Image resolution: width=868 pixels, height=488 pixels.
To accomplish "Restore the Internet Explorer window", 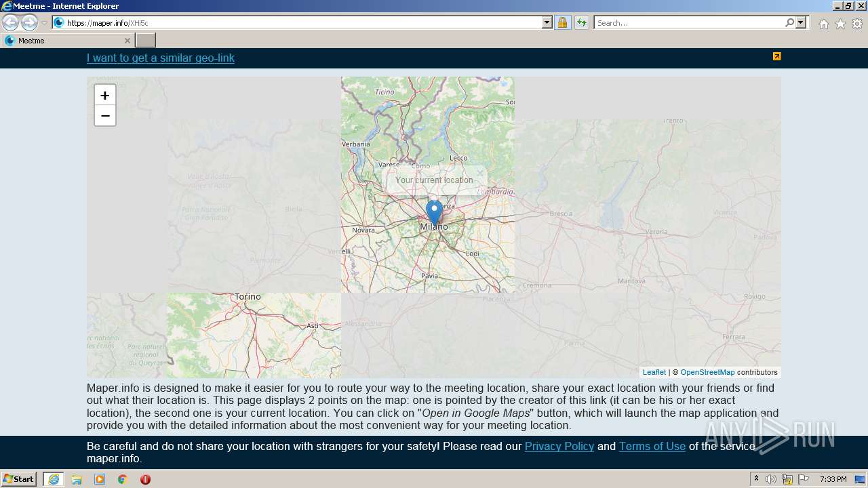I will point(848,6).
